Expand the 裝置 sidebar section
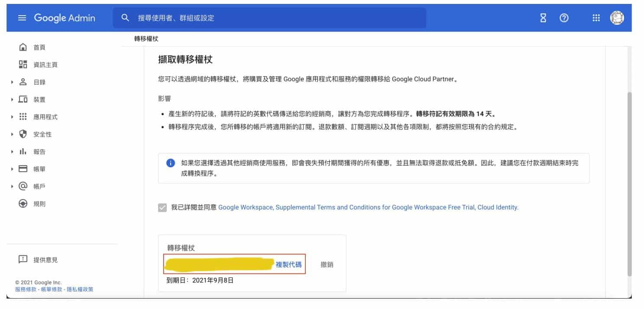Viewport: 644px width, 309px height. (12, 99)
